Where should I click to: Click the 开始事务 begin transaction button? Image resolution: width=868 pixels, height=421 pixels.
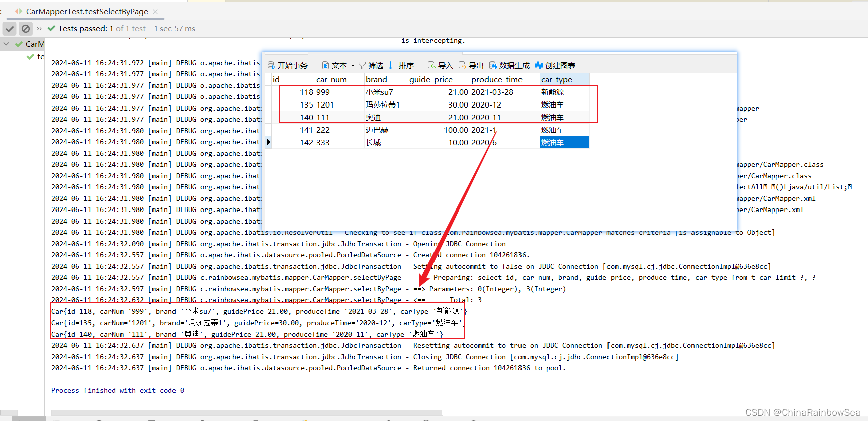point(287,65)
